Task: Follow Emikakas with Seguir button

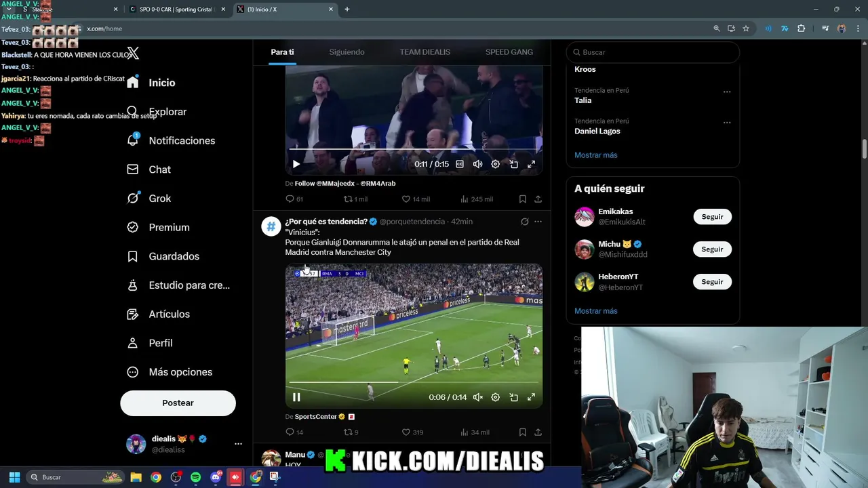Action: [712, 217]
